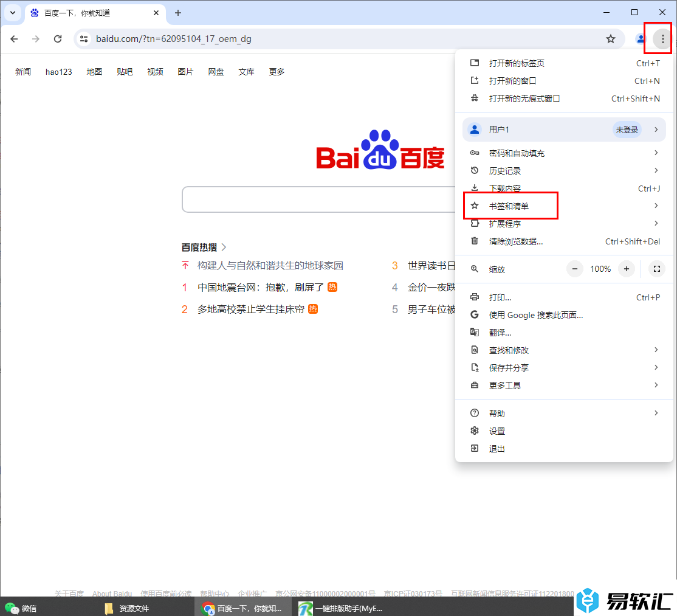Click the Baidu logo
Viewport: 677px width, 616px height.
(380, 150)
